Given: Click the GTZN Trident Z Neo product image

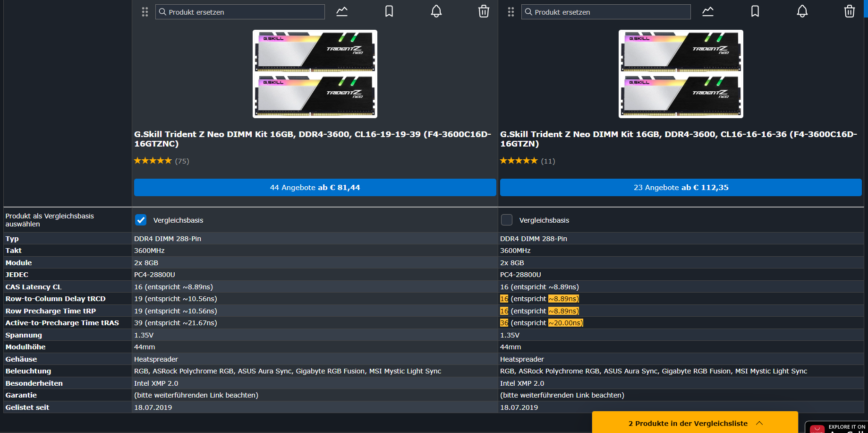Looking at the screenshot, I should click(x=681, y=74).
